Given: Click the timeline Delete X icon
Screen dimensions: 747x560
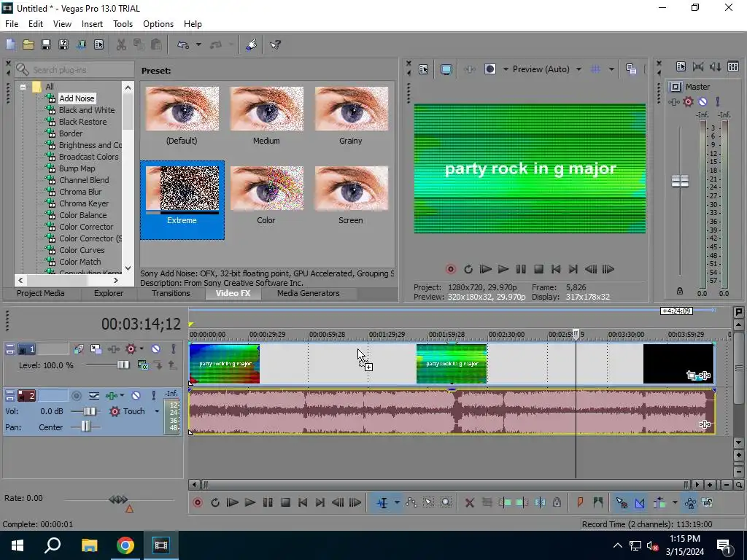Looking at the screenshot, I should (x=469, y=502).
